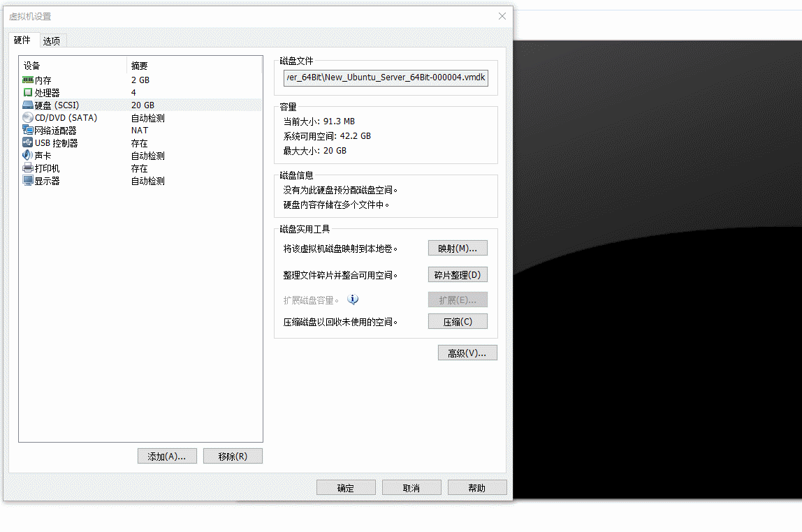Click the memory (内存) device icon

(28, 80)
